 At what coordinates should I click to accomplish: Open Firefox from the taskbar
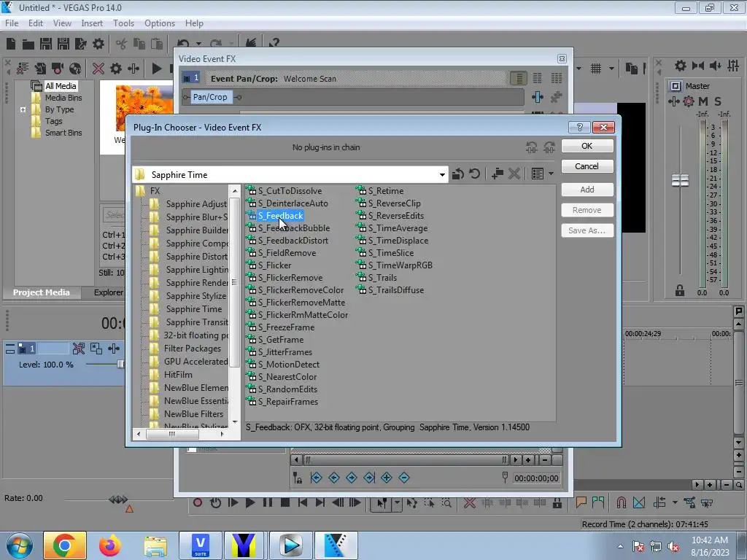110,545
